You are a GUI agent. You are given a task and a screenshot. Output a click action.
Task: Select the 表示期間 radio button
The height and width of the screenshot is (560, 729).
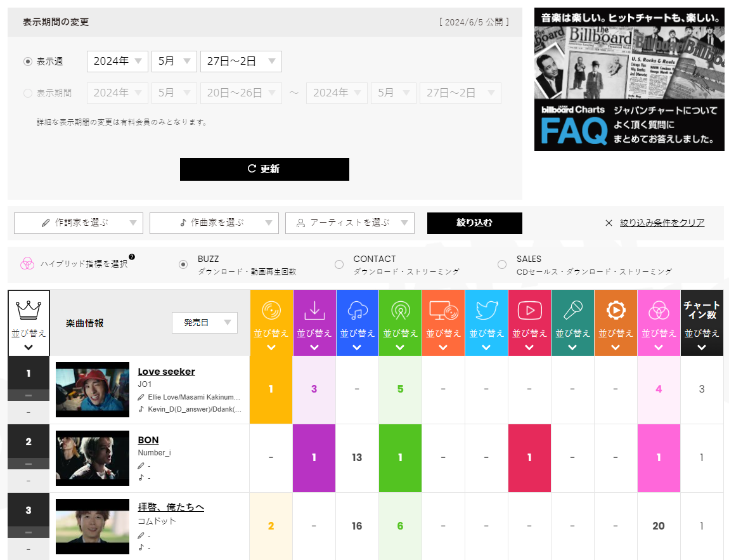click(28, 93)
